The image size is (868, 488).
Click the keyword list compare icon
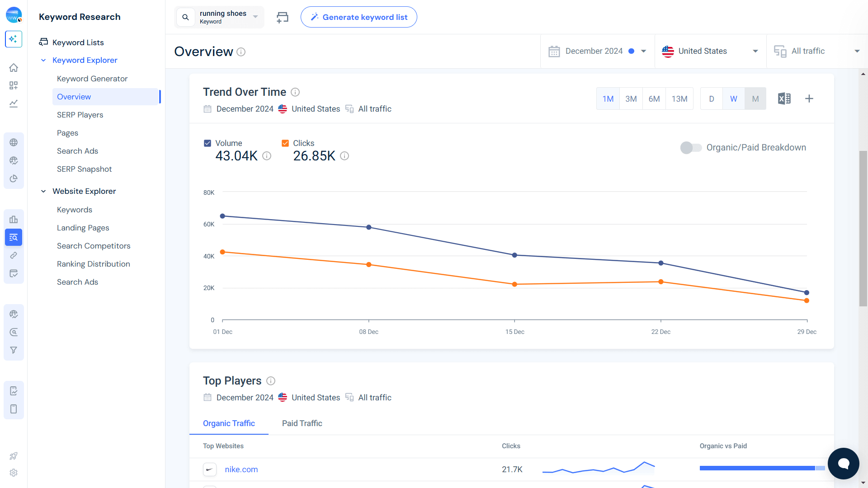pyautogui.click(x=283, y=17)
